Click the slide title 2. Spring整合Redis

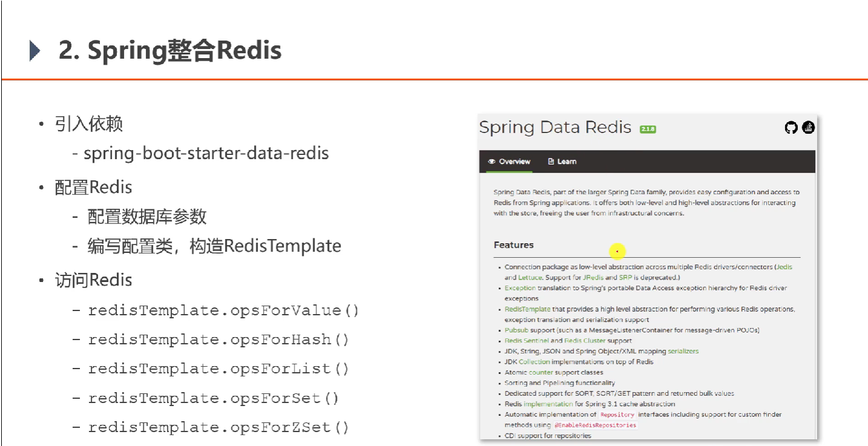click(170, 50)
